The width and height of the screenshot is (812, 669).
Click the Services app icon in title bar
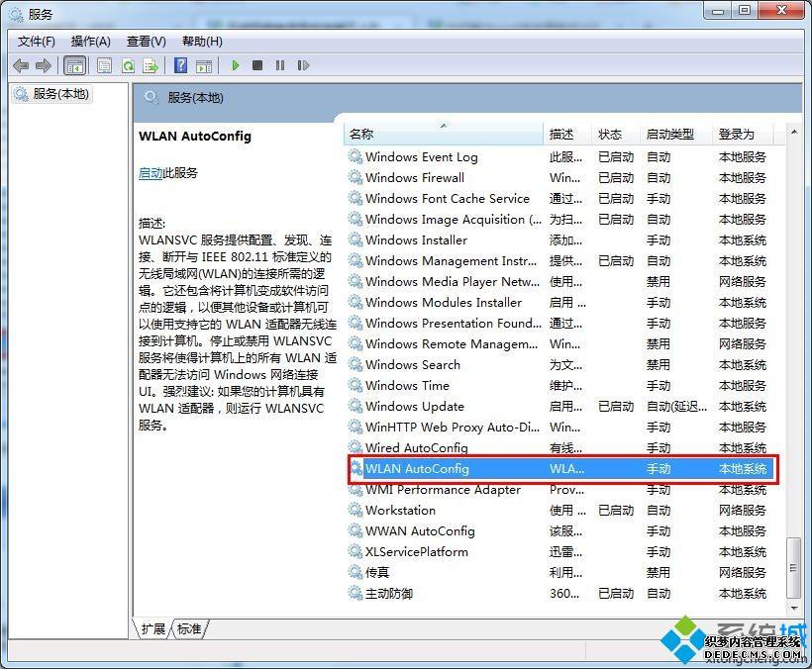coord(16,15)
